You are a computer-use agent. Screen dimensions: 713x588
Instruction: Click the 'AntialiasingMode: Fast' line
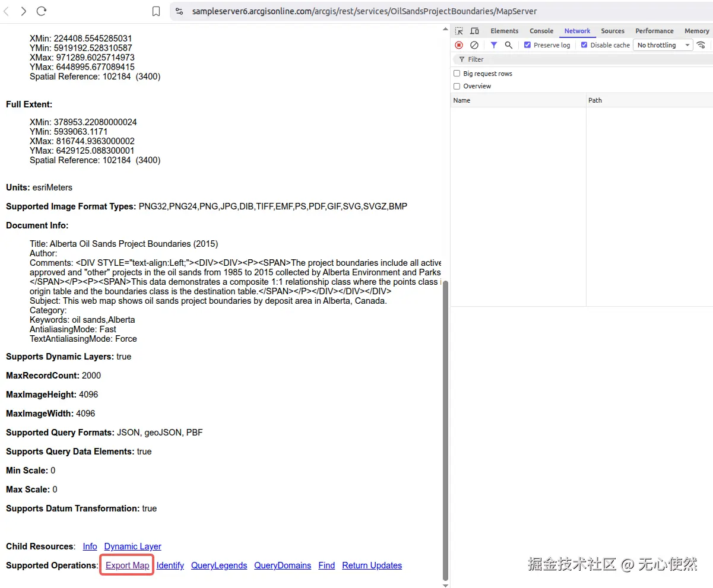coord(73,329)
